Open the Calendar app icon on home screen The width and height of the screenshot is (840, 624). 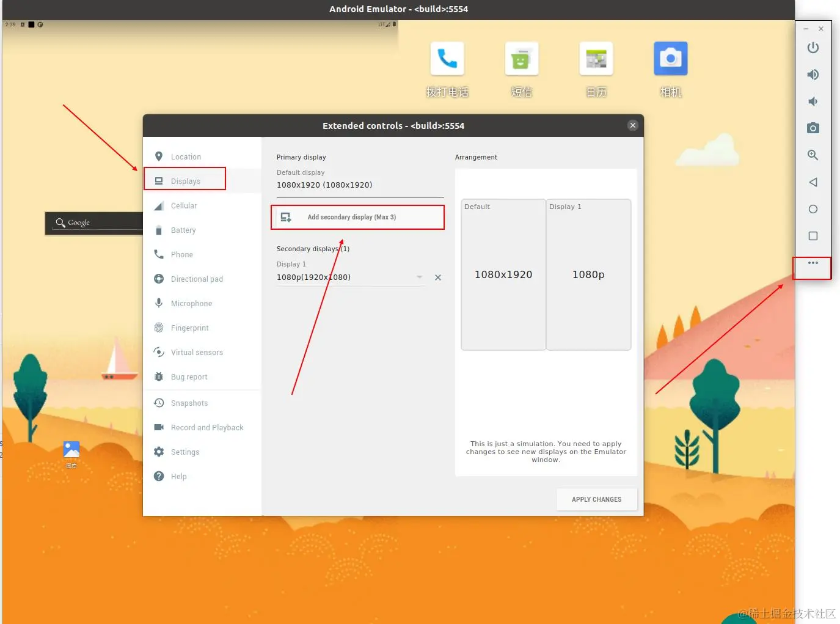click(596, 59)
